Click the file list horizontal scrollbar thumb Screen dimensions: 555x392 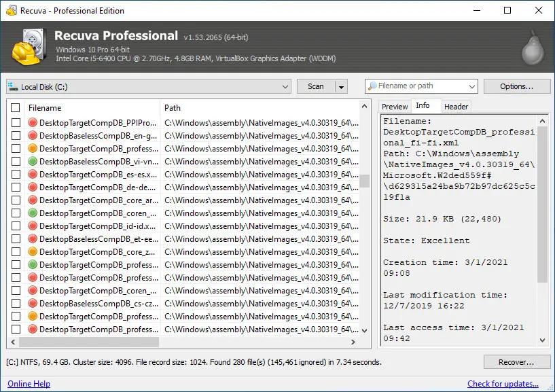point(89,342)
